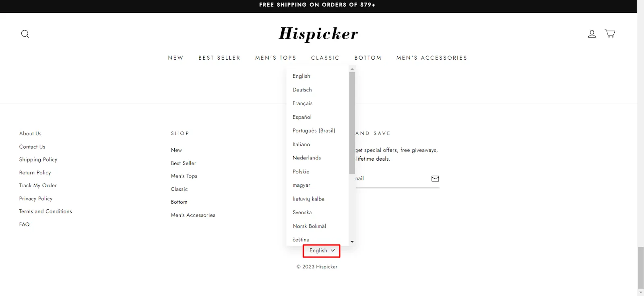Click the language list scroll-down arrow
644x296 pixels.
(x=352, y=242)
